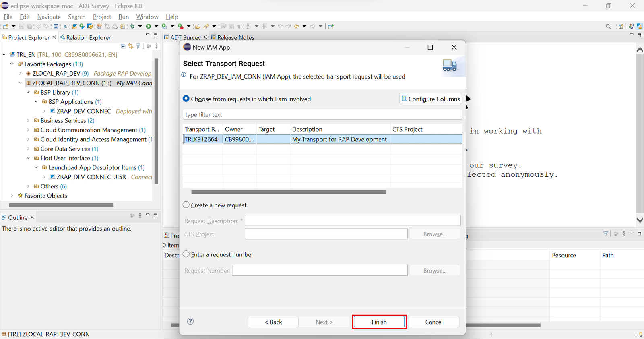Switch to the Release Notes tab
644x339 pixels.
click(x=233, y=37)
